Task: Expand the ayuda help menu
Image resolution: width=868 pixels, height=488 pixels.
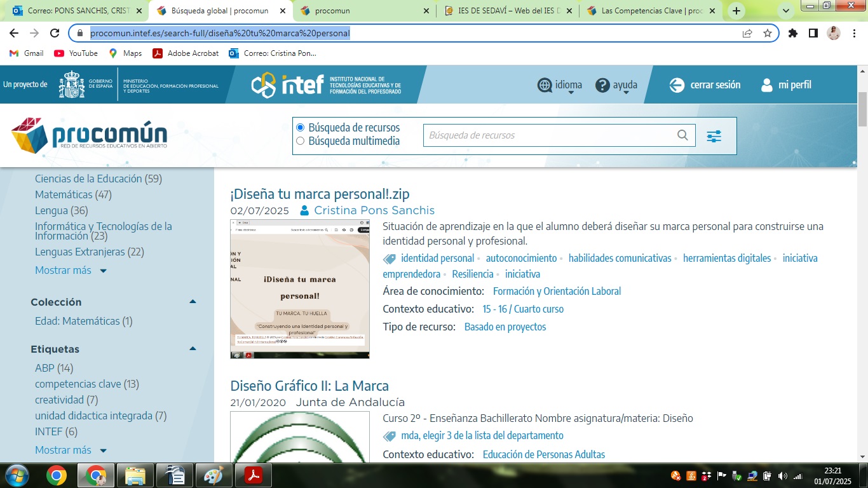Action: point(616,85)
